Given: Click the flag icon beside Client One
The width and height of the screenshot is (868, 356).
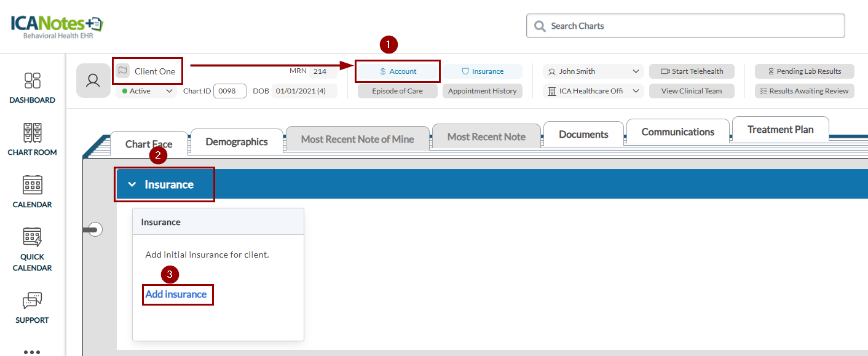Looking at the screenshot, I should 122,71.
